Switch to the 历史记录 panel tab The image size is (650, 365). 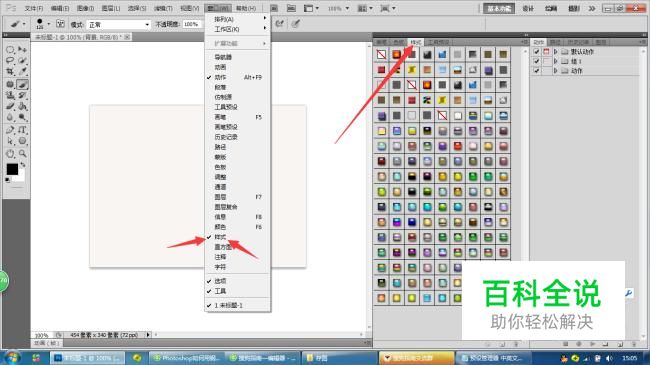(x=578, y=42)
